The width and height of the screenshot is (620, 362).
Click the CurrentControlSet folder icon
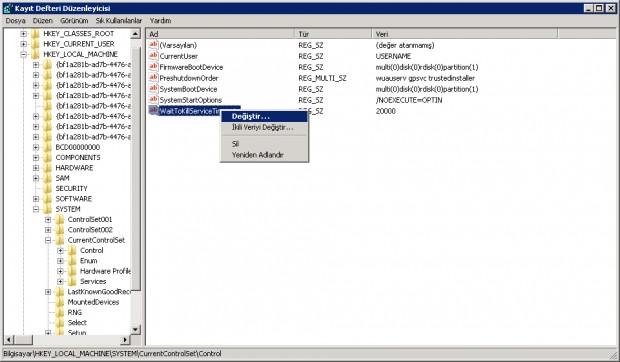point(60,240)
